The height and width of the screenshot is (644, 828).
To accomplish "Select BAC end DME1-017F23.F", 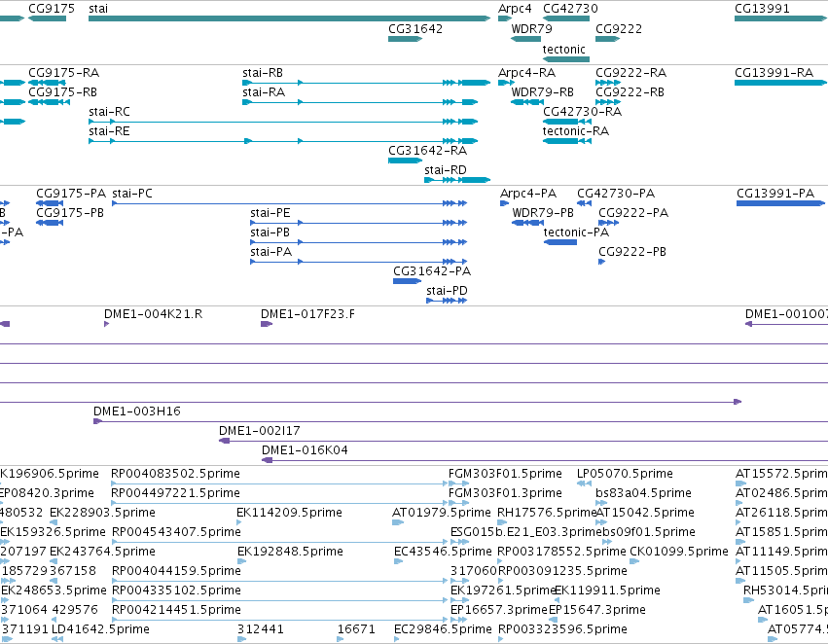I will 267,324.
